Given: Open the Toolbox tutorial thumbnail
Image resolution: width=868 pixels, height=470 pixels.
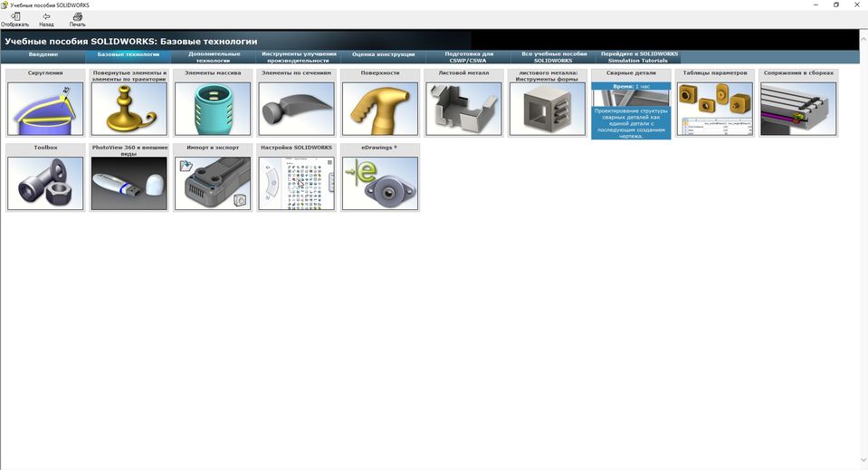Looking at the screenshot, I should pos(45,183).
